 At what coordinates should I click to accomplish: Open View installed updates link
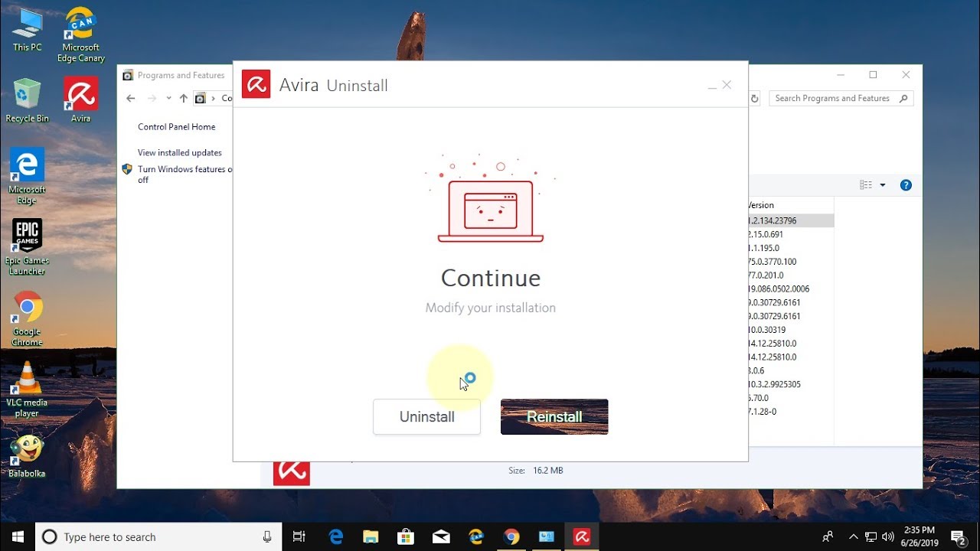point(179,153)
